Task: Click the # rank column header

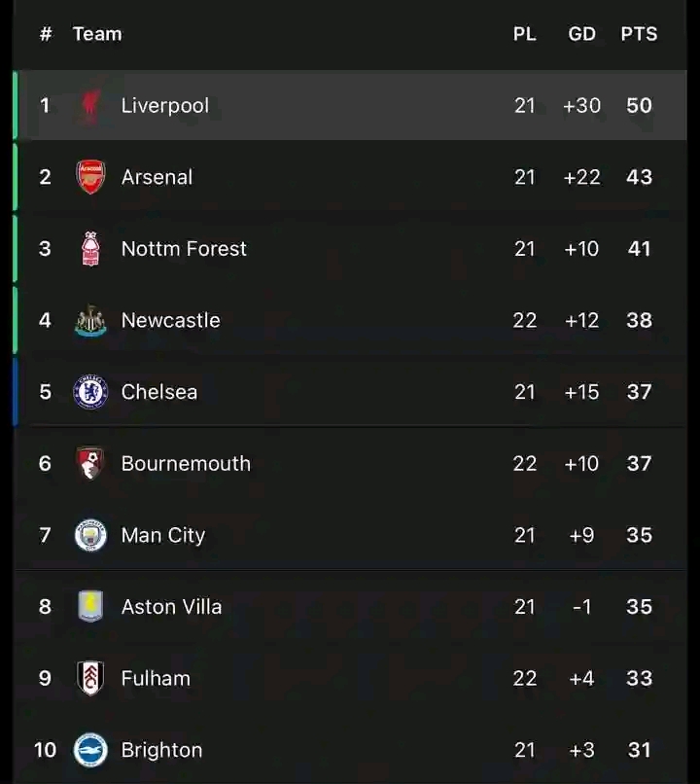Action: (45, 34)
